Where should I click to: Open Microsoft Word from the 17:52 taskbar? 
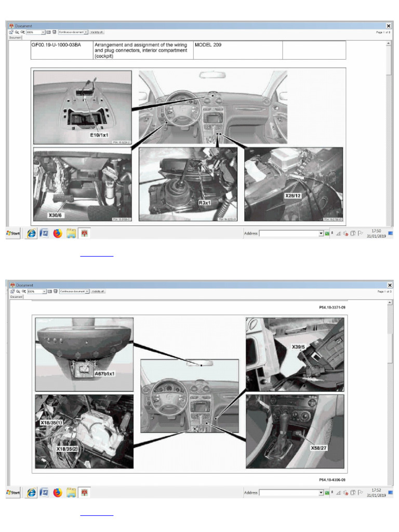click(44, 493)
